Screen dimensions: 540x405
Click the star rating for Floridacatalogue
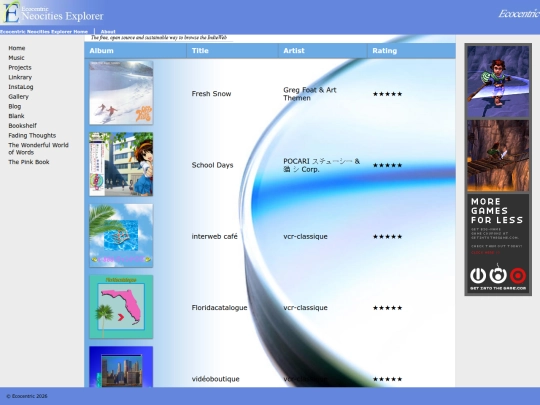click(387, 308)
